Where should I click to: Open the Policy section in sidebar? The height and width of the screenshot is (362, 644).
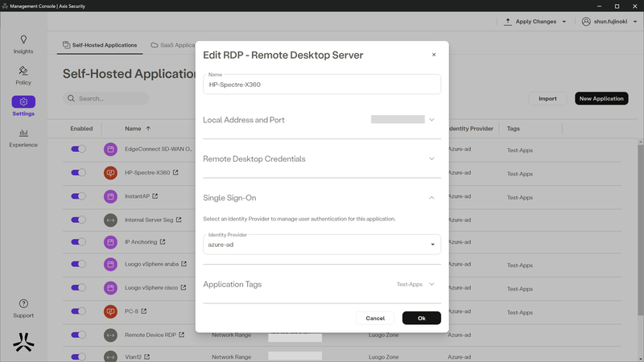(x=23, y=76)
